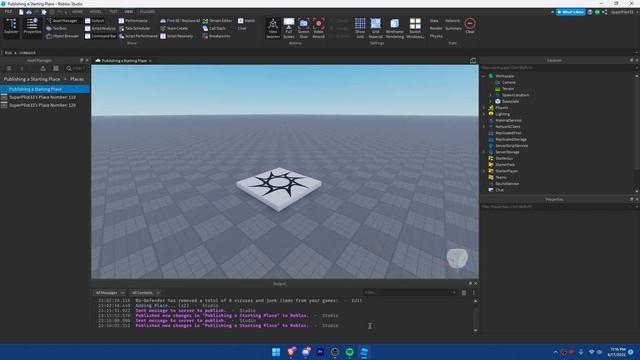This screenshot has height=360, width=640.
Task: Take a Screen Shot
Action: (303, 28)
